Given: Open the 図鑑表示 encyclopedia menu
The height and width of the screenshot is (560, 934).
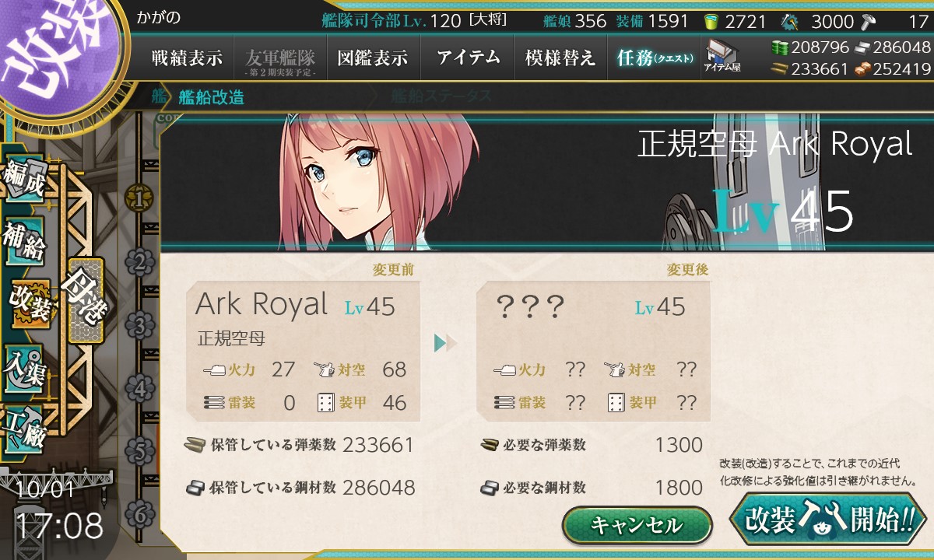Looking at the screenshot, I should pos(373,58).
